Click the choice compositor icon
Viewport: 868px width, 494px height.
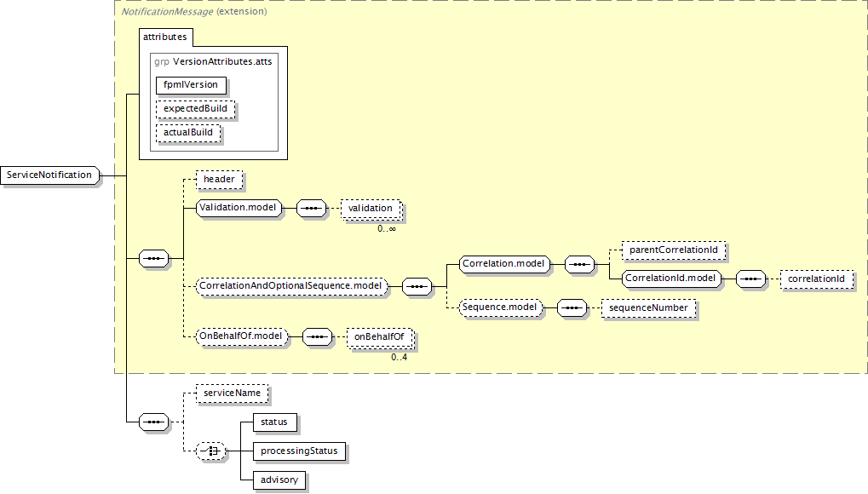(x=211, y=451)
